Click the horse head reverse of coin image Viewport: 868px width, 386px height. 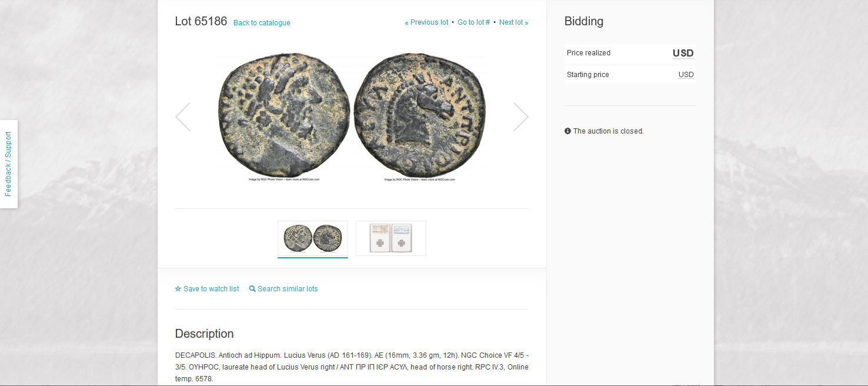click(x=420, y=115)
